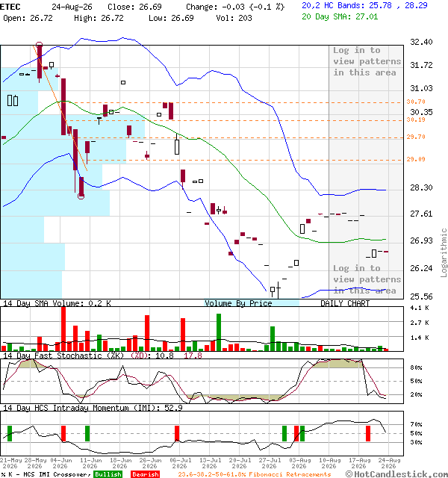Click the Vol: 203 value
The image size is (448, 478).
[234, 18]
